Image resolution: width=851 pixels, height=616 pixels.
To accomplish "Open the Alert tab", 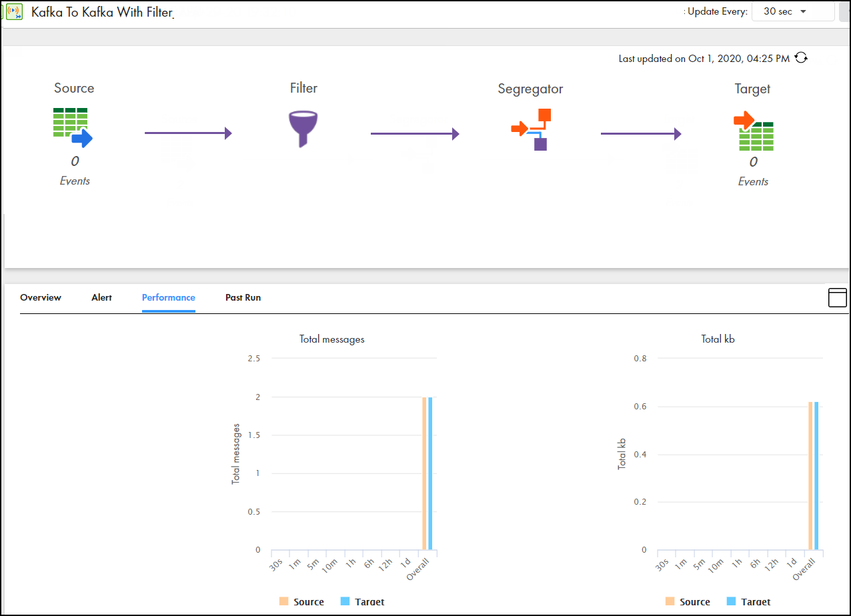I will point(101,297).
